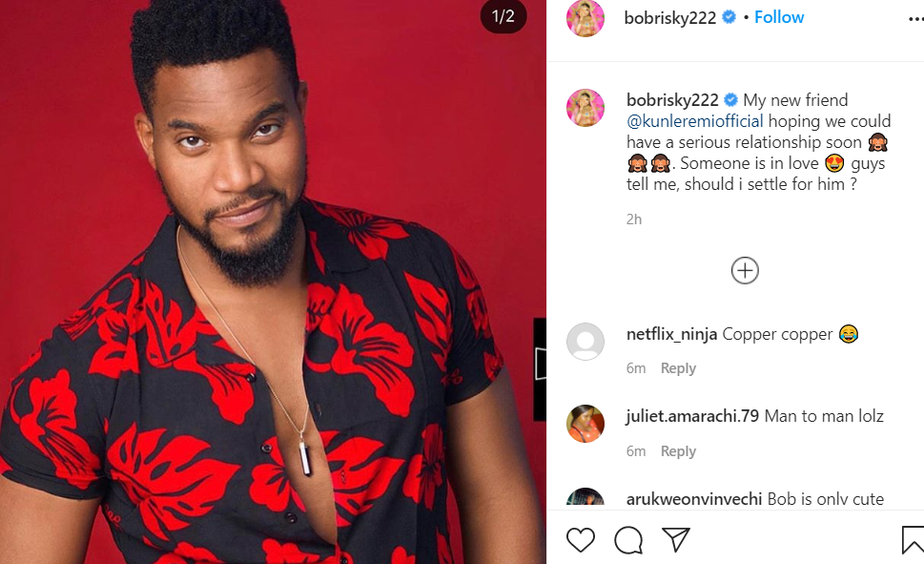Reply to juliet.amarachi.79's comment
The height and width of the screenshot is (564, 924).
coord(678,450)
